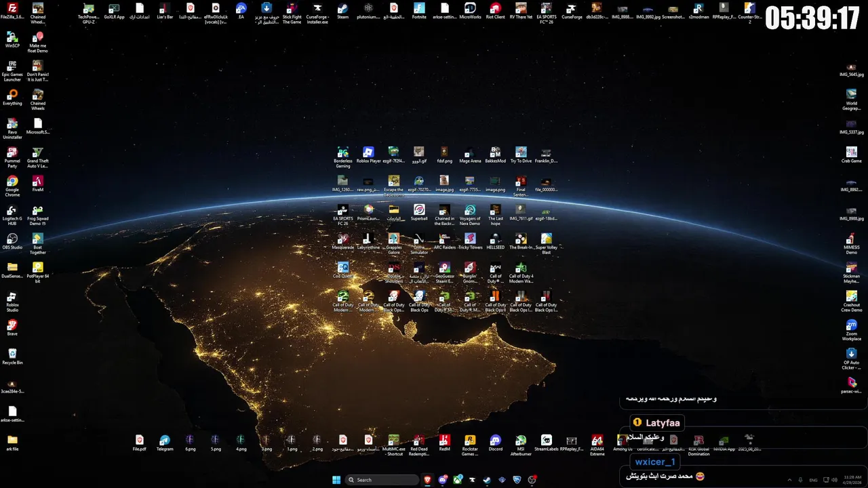Open the WinSCP desktop shortcut

12,39
